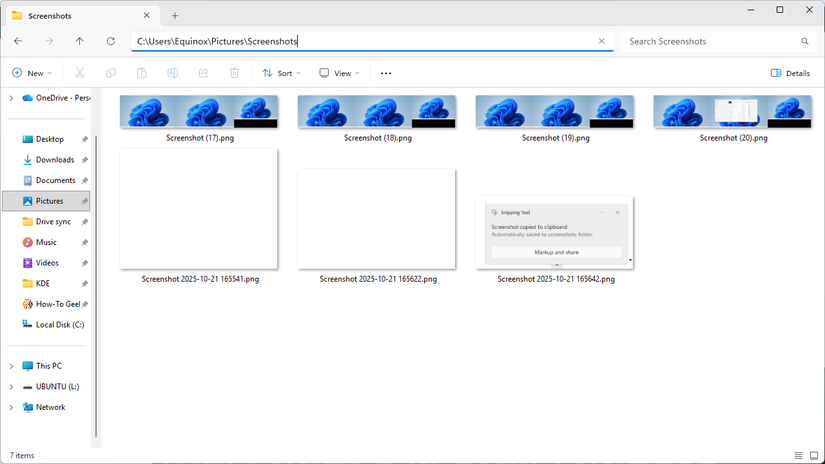Unpin Desktop using its pin icon
Screen dimensions: 825x464
(84, 139)
